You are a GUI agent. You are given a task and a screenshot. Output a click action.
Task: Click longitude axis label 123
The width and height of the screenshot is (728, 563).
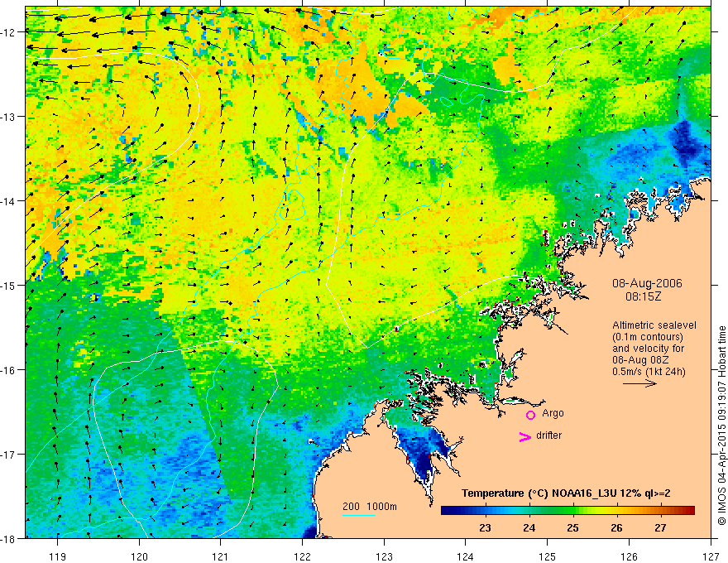click(x=384, y=556)
